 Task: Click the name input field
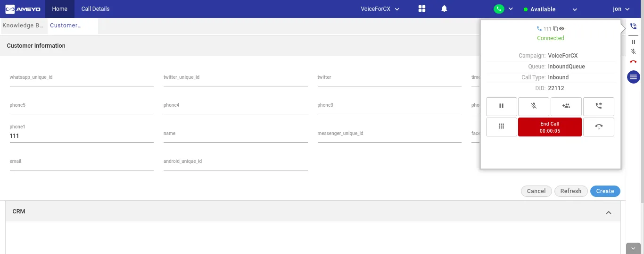pos(236,135)
